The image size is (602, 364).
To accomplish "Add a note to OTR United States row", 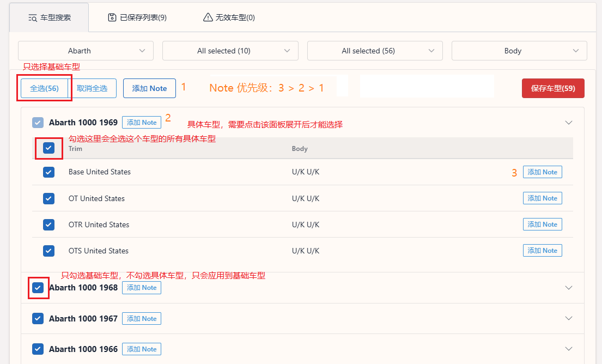I will (542, 225).
